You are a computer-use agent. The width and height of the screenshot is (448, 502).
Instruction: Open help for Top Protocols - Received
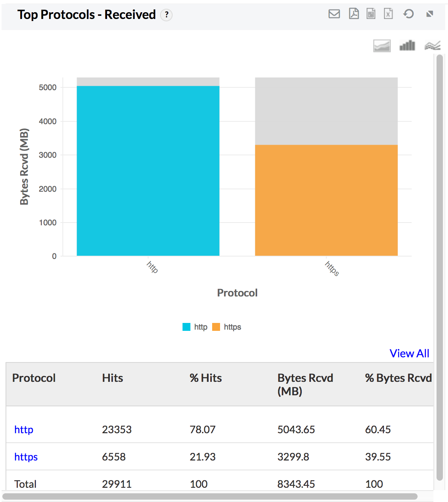tap(167, 15)
